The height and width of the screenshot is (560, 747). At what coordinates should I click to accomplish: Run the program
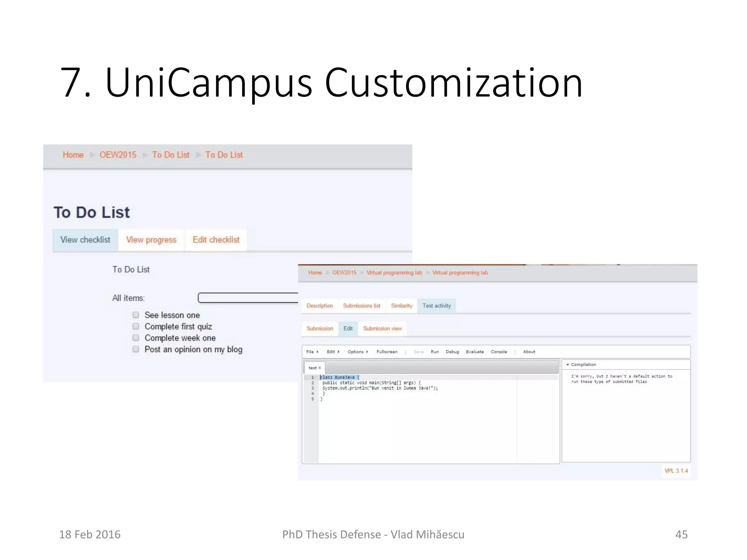tap(435, 352)
